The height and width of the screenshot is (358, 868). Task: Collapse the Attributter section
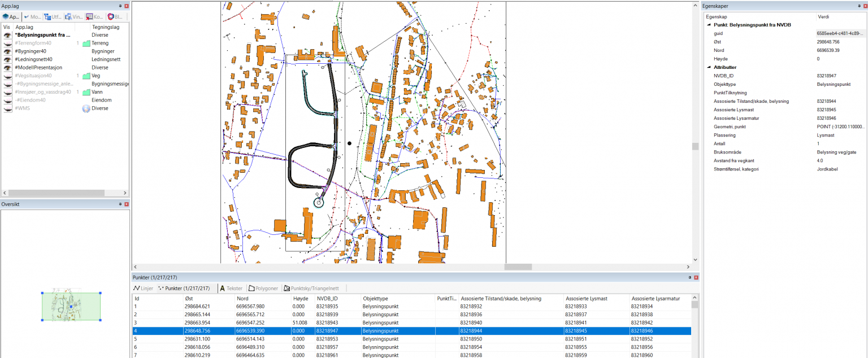click(709, 67)
